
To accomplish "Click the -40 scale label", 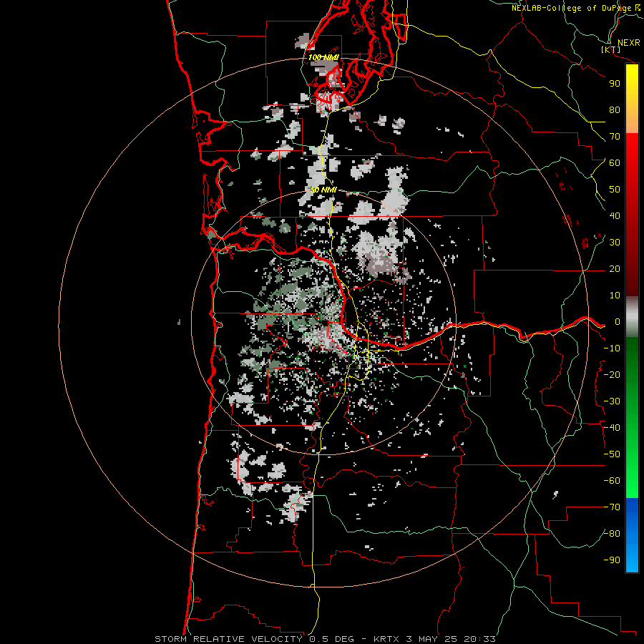I will pyautogui.click(x=612, y=428).
